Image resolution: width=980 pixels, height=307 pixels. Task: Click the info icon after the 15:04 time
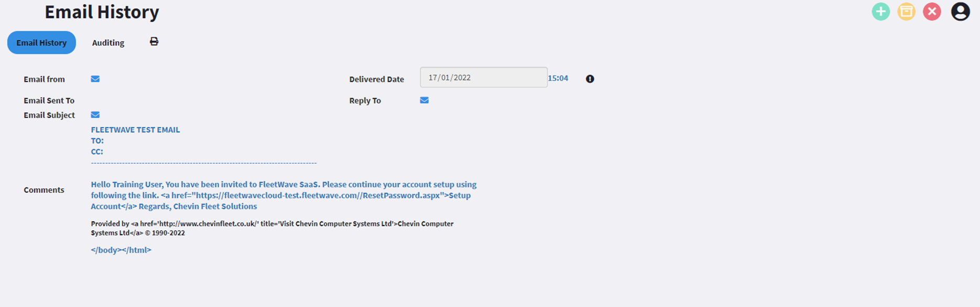click(590, 79)
